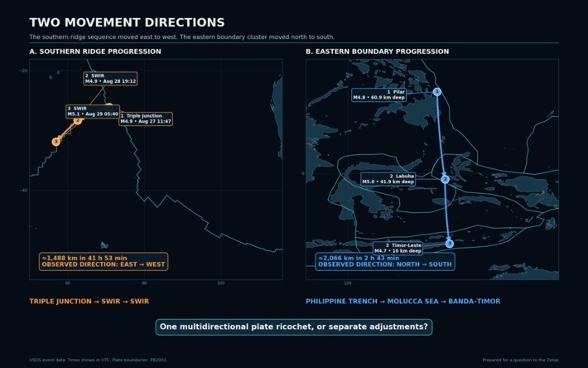
Task: Click the '2 Labuha M5.0' callout box
Action: [388, 179]
